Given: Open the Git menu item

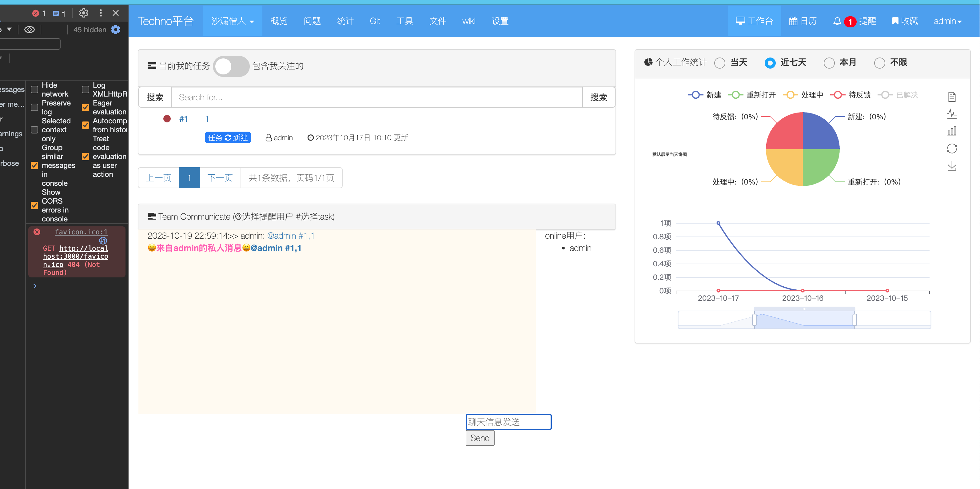Looking at the screenshot, I should [x=375, y=21].
